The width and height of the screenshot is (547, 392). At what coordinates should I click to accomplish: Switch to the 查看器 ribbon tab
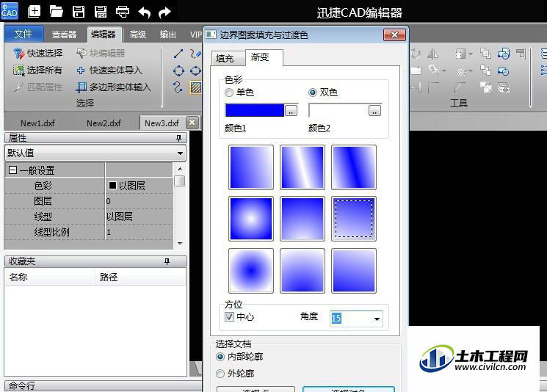pyautogui.click(x=64, y=35)
